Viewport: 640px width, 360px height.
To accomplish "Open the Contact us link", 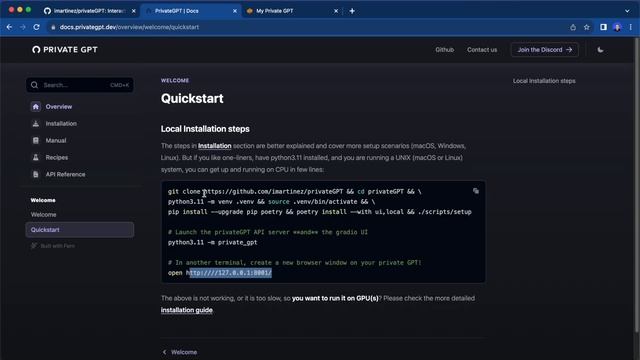I will 482,50.
